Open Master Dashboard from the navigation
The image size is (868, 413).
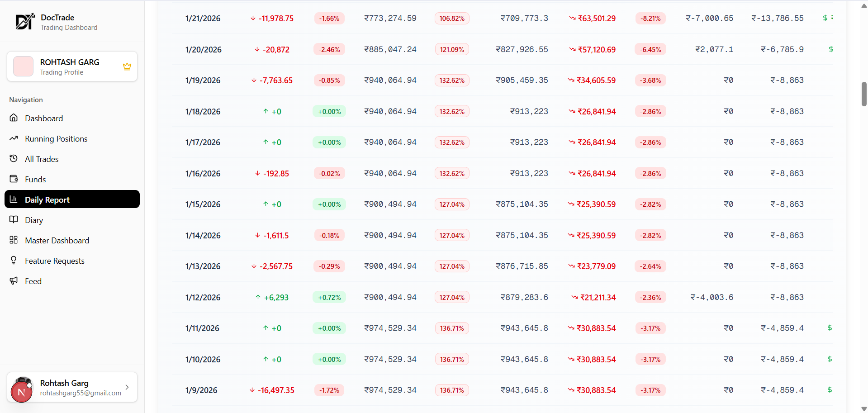[57, 240]
